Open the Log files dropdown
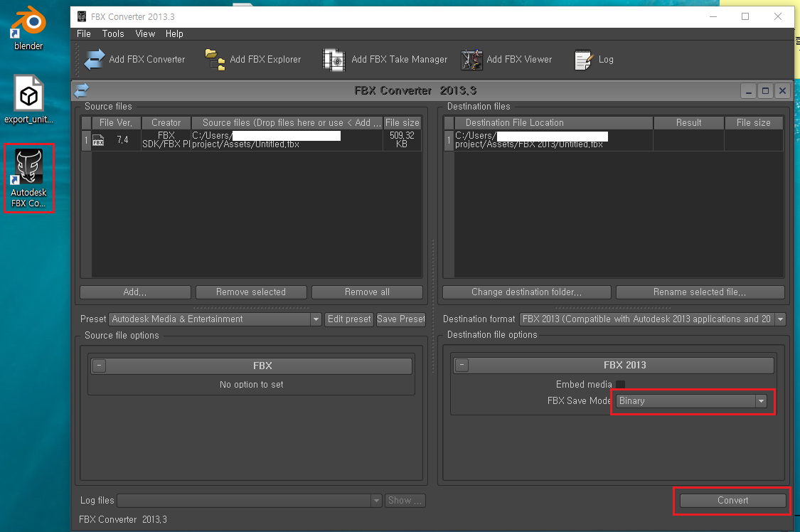Screen dimensions: 800x532 pyautogui.click(x=250, y=501)
